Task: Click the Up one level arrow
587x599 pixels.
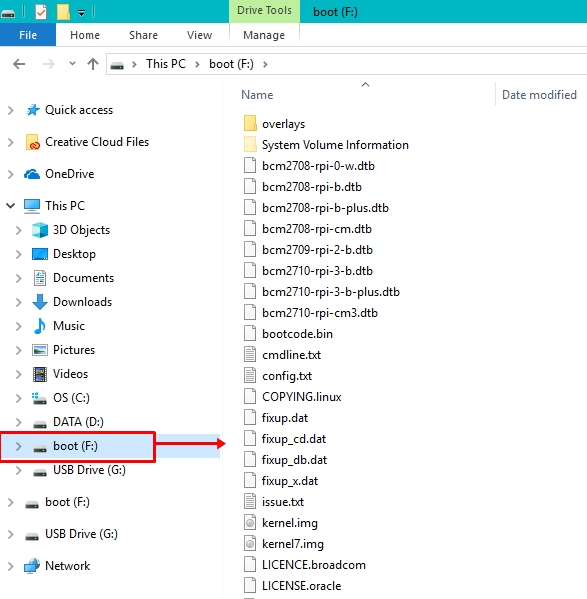Action: click(93, 64)
